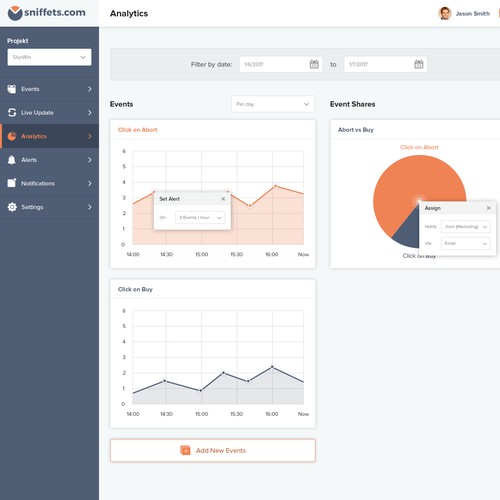Viewport: 500px width, 500px height.
Task: Click the 16:00 point on Buy chart
Action: 272,367
